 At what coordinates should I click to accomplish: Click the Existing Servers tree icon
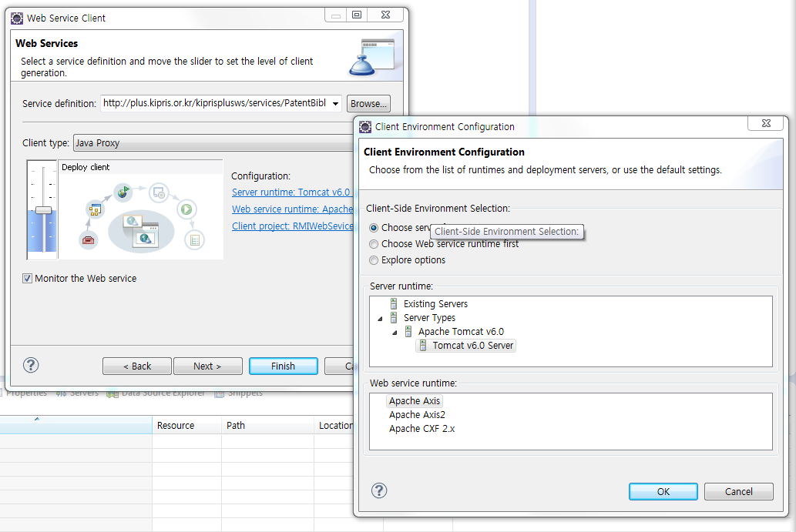[x=394, y=303]
